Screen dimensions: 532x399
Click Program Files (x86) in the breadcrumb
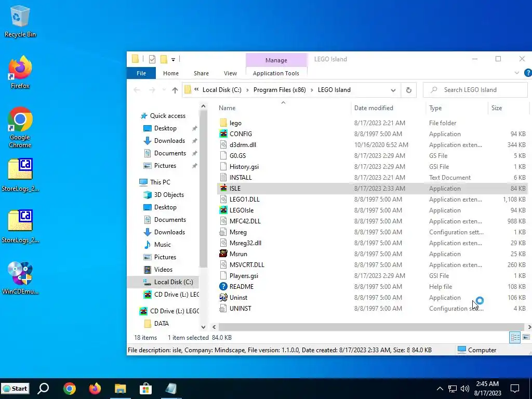coord(280,89)
